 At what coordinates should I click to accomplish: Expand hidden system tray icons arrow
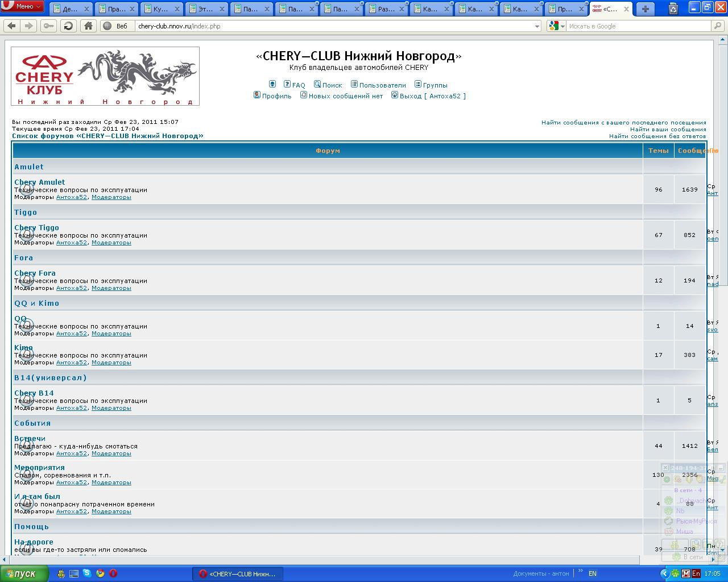(664, 574)
